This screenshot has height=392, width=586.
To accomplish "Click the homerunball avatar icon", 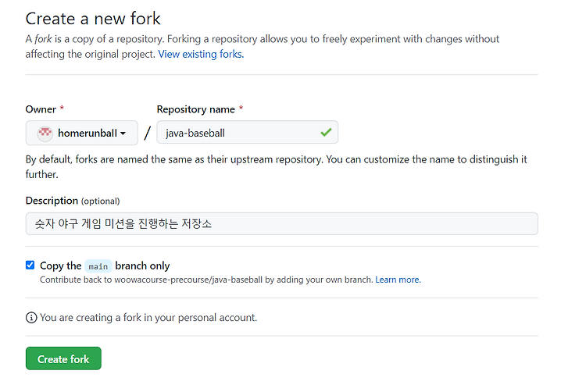I will coord(45,133).
